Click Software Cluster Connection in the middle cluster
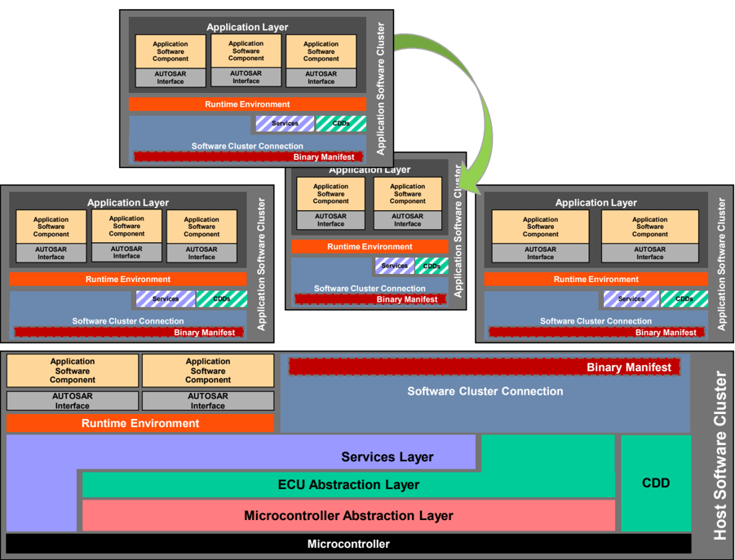 tap(370, 288)
